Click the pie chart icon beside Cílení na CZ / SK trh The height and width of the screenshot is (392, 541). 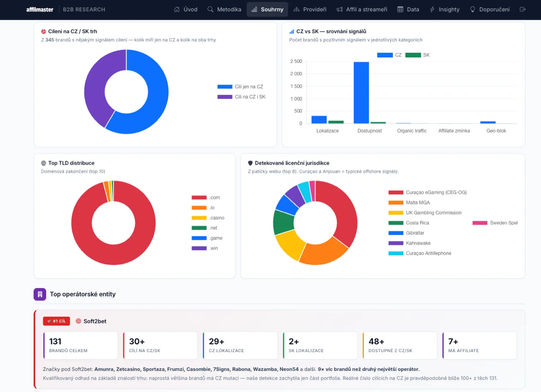(44, 31)
